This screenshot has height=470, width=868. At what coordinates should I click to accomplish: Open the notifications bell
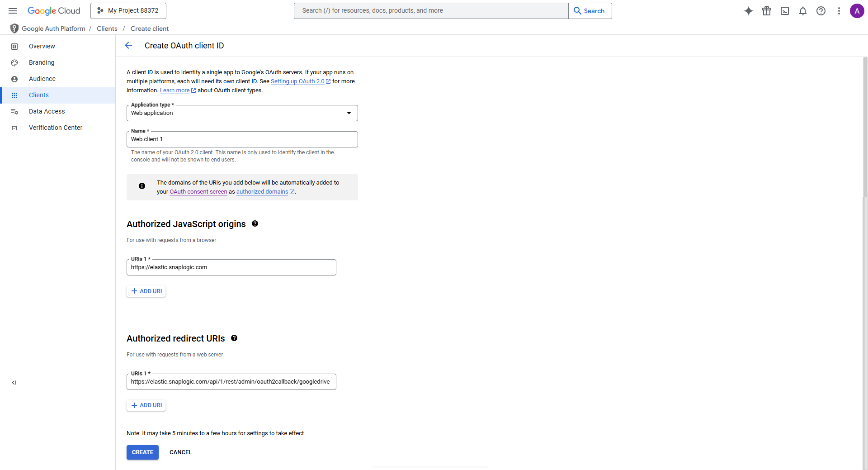[x=803, y=11]
